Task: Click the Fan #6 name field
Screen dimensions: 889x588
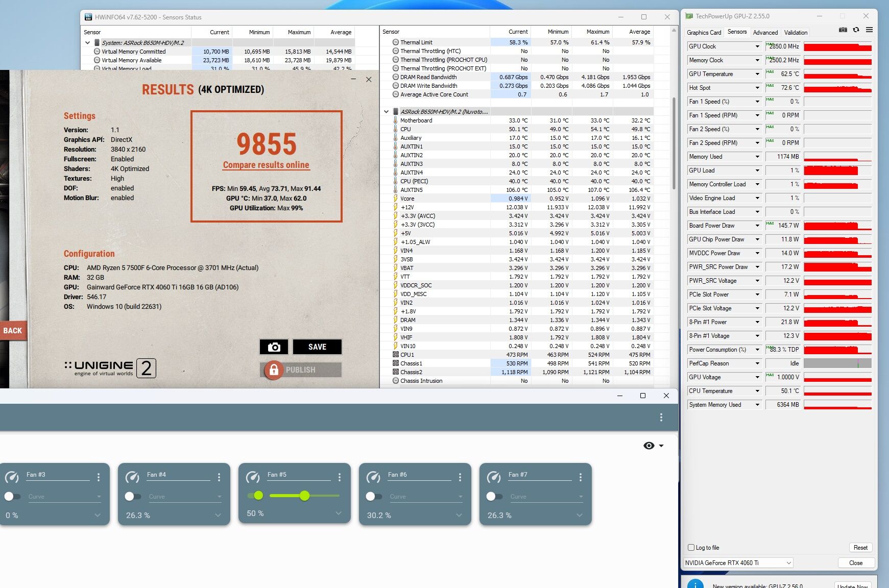Action: pos(419,475)
